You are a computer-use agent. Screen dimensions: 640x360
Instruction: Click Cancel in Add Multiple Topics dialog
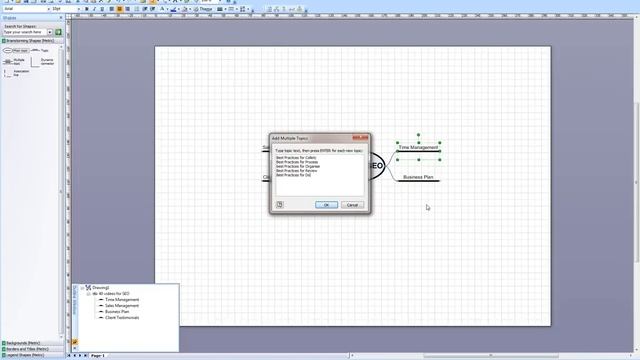pyautogui.click(x=352, y=205)
